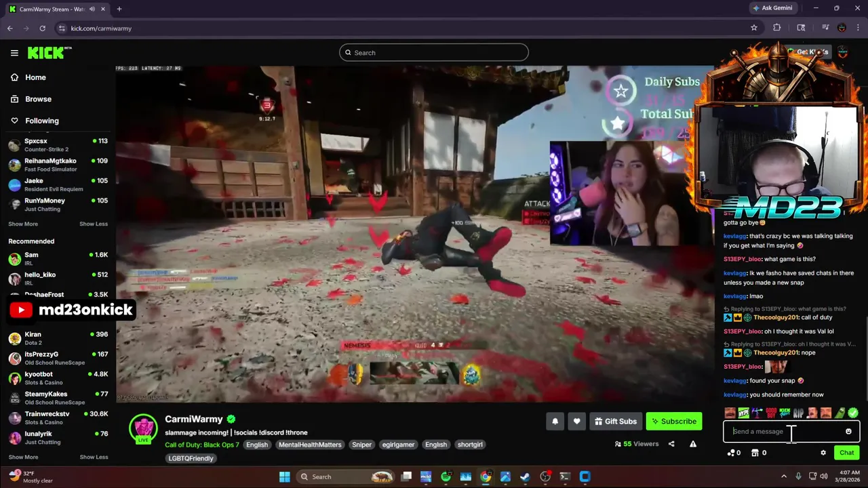Click the report warning triangle icon
The image size is (868, 488).
693,444
